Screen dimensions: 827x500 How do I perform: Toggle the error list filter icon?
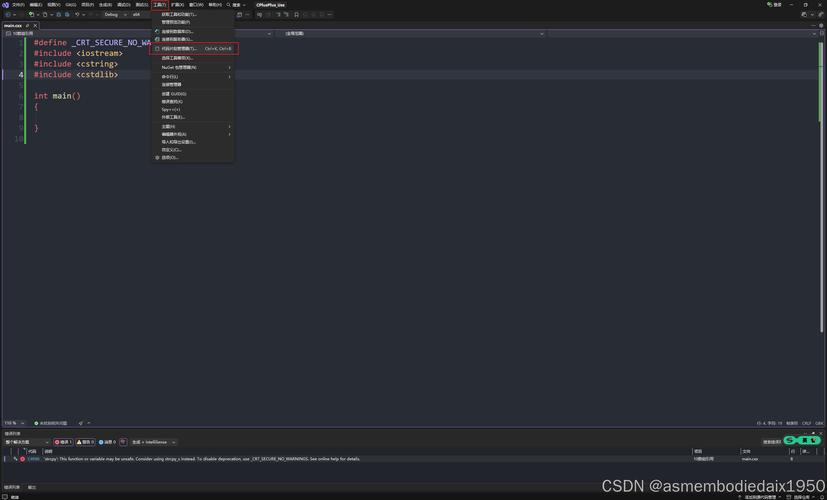tap(123, 442)
